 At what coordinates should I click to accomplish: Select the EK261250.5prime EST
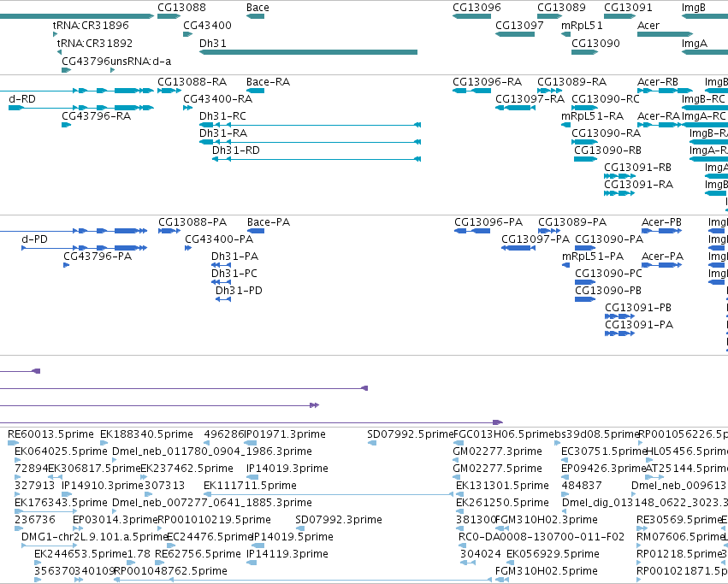[459, 511]
